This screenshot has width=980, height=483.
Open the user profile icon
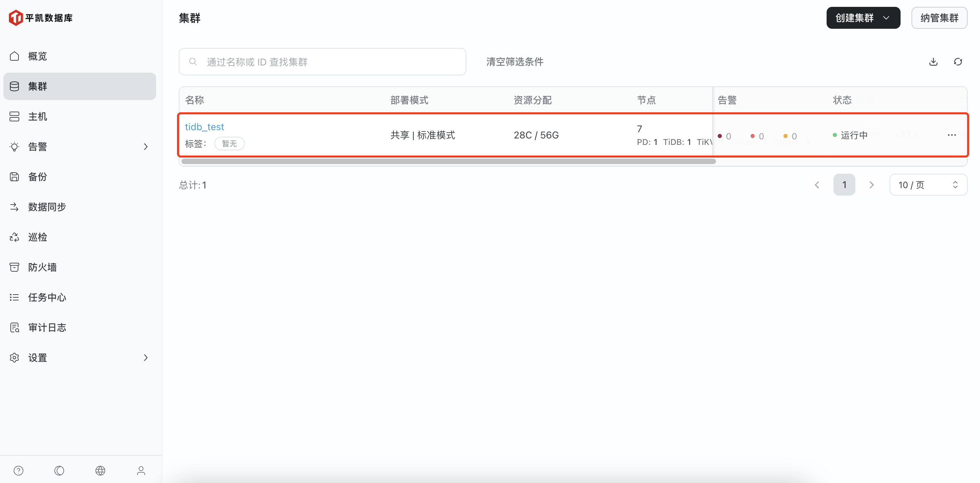(x=141, y=471)
